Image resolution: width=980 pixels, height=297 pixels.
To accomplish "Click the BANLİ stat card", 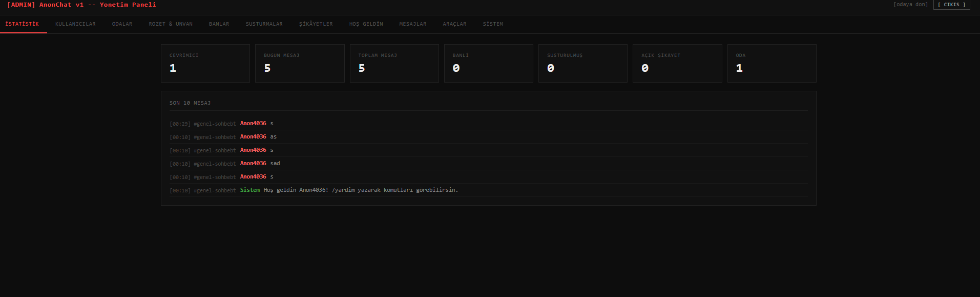I will 488,63.
